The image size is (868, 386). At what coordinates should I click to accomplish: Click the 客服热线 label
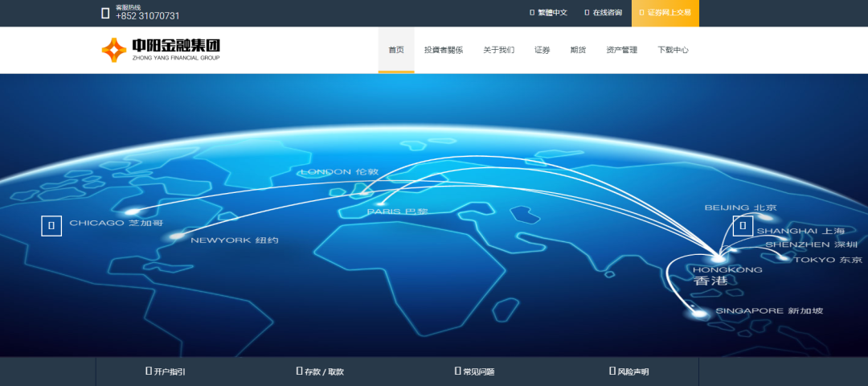pyautogui.click(x=128, y=7)
